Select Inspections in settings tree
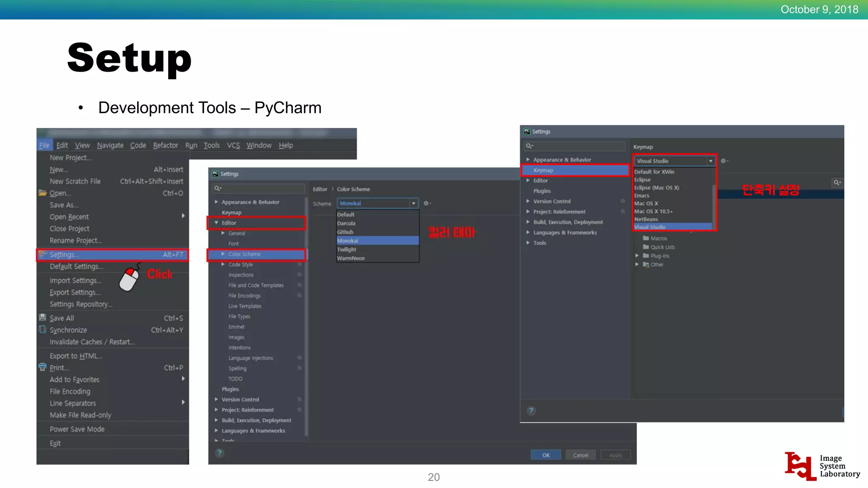868x488 pixels. [x=241, y=275]
